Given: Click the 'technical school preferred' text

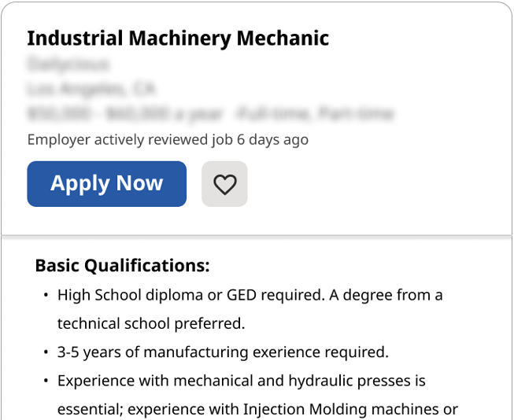Looking at the screenshot, I should (151, 324).
